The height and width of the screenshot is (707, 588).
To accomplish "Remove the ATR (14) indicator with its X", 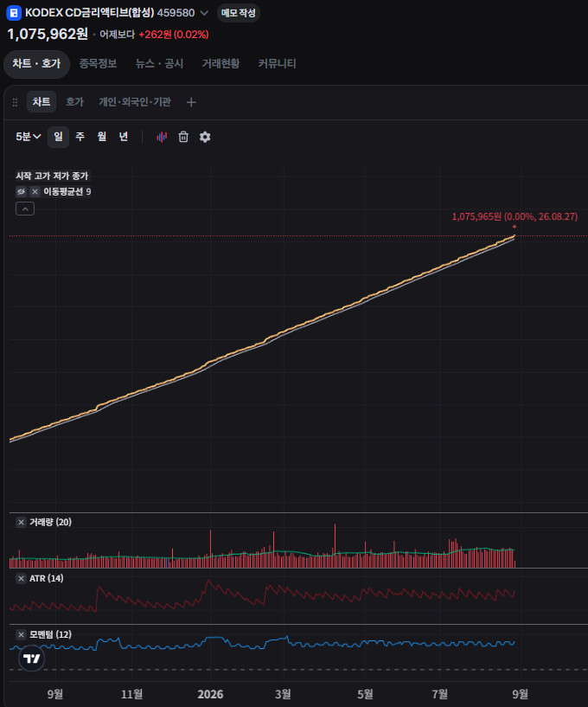I will tap(21, 579).
